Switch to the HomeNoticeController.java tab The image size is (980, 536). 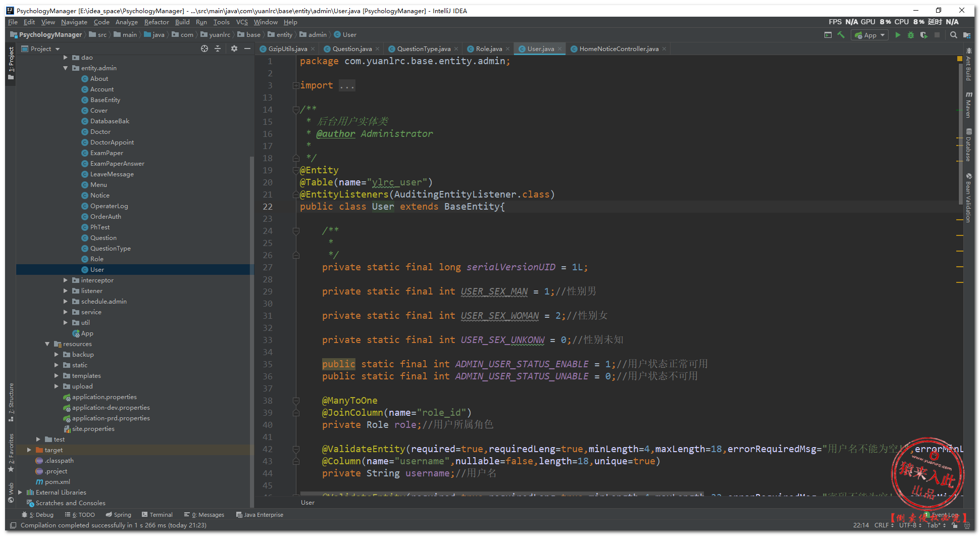(x=618, y=49)
